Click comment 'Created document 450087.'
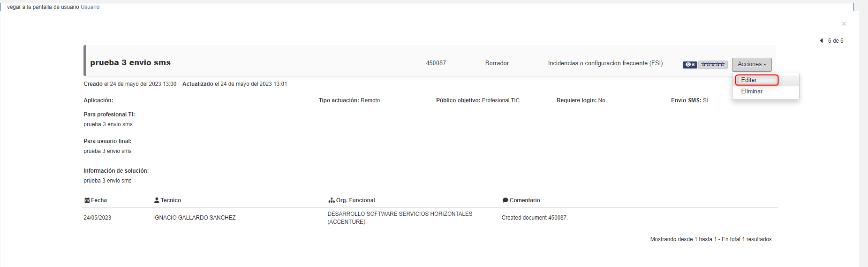The image size is (868, 267). pyautogui.click(x=535, y=218)
